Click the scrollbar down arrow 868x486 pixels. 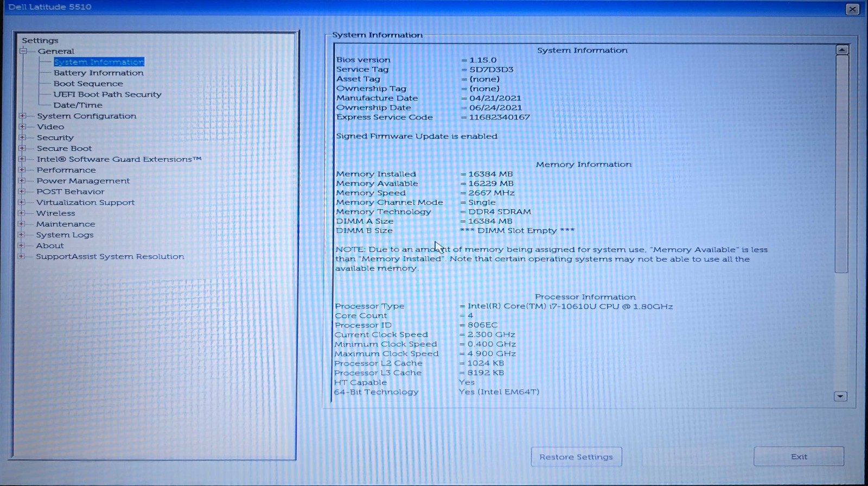pos(840,396)
